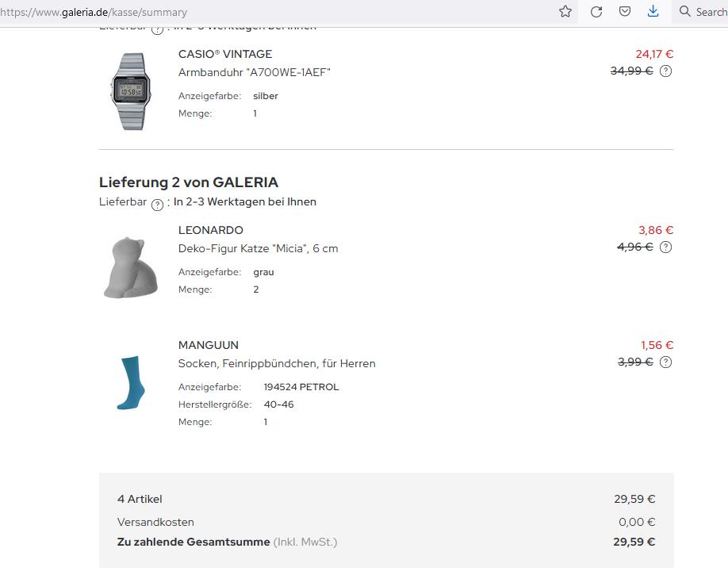Viewport: 728px width, 575px height.
Task: Open the Armbanduhr "A700WE-1AEF" link
Action: (x=255, y=72)
